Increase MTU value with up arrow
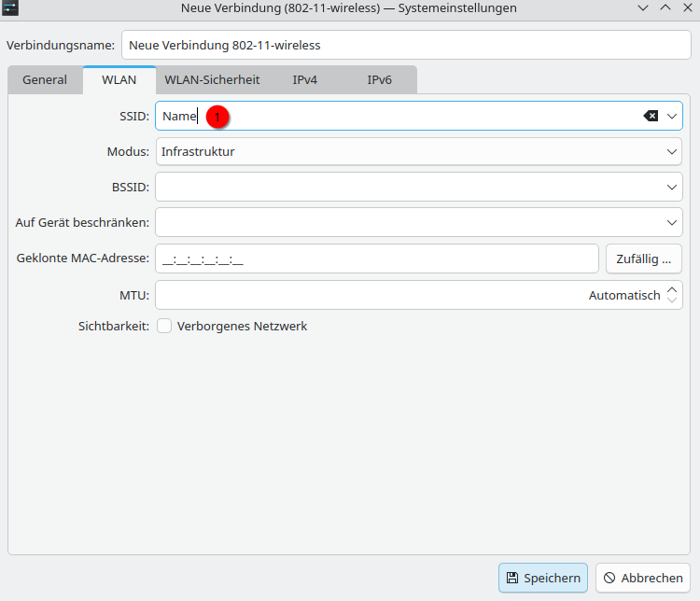This screenshot has width=700, height=601. tap(671, 289)
